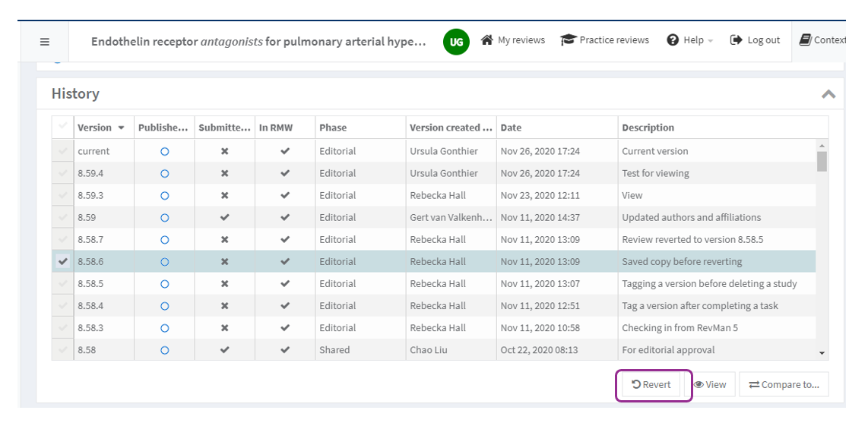868x426 pixels.
Task: Go to My reviews home
Action: point(513,40)
